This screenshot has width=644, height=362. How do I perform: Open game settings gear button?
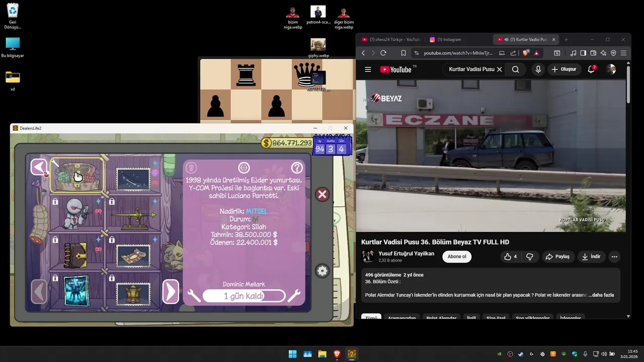323,271
